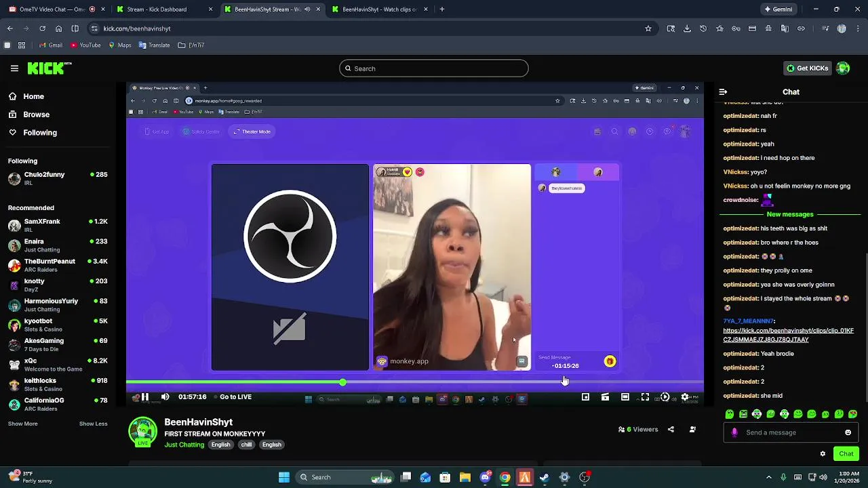Open Chrome three-dot menu
Image resolution: width=868 pixels, height=488 pixels.
[x=858, y=28]
